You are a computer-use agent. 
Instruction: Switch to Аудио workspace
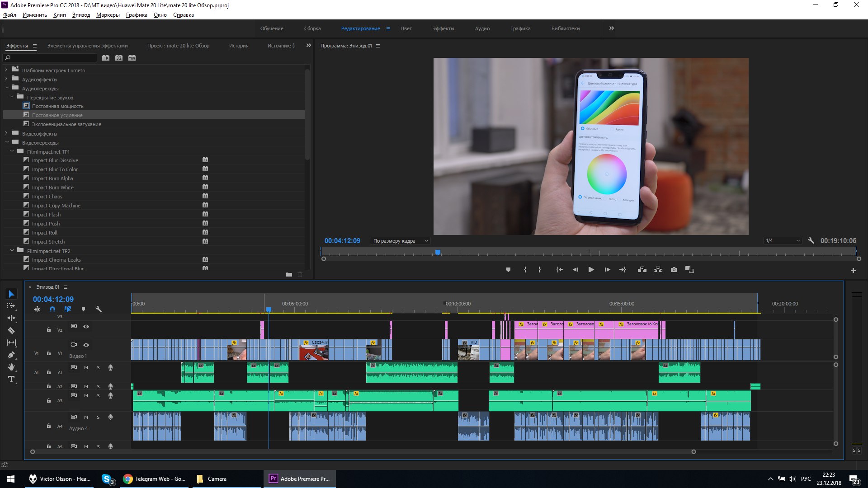click(482, 28)
